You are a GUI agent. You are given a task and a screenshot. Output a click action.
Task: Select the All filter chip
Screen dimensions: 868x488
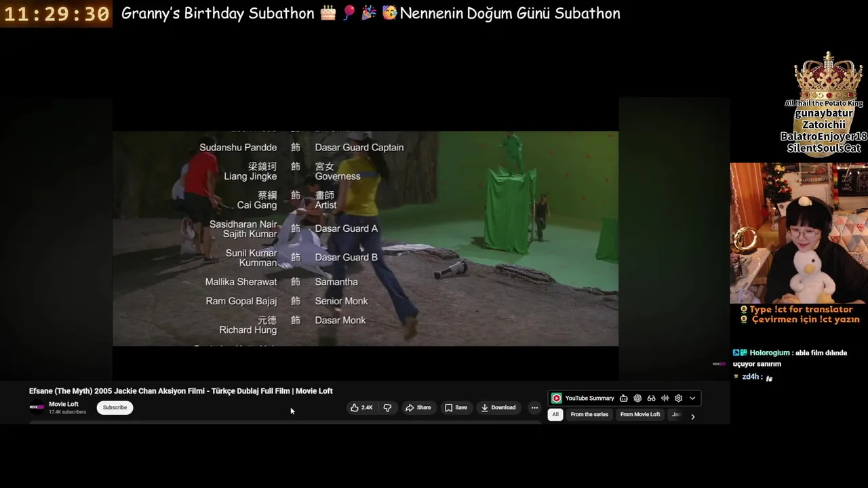(555, 414)
